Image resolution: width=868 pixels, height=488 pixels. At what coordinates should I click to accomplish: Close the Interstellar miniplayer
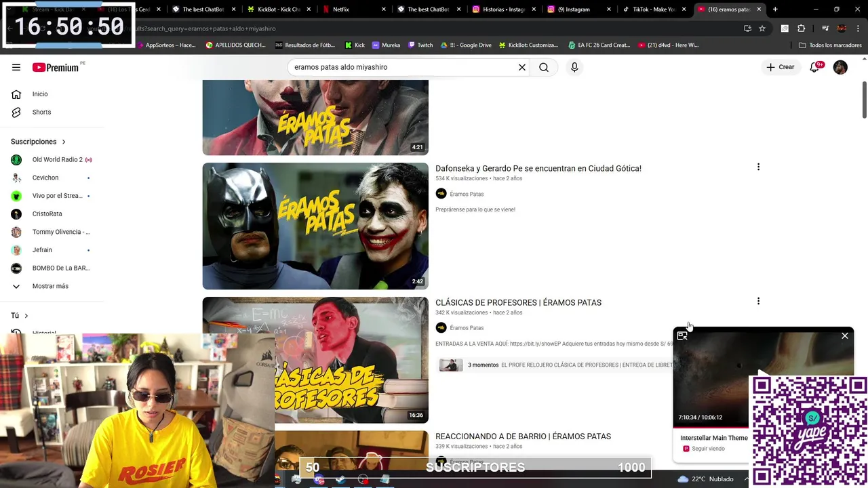click(x=845, y=335)
